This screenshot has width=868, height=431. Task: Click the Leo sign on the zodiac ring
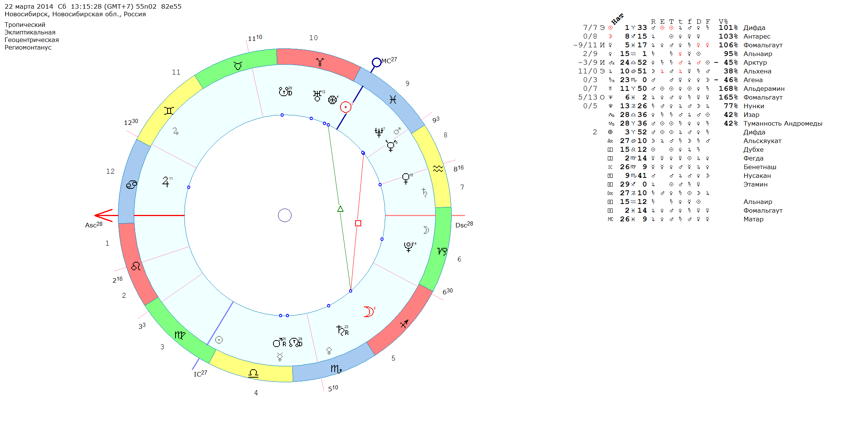tap(136, 266)
